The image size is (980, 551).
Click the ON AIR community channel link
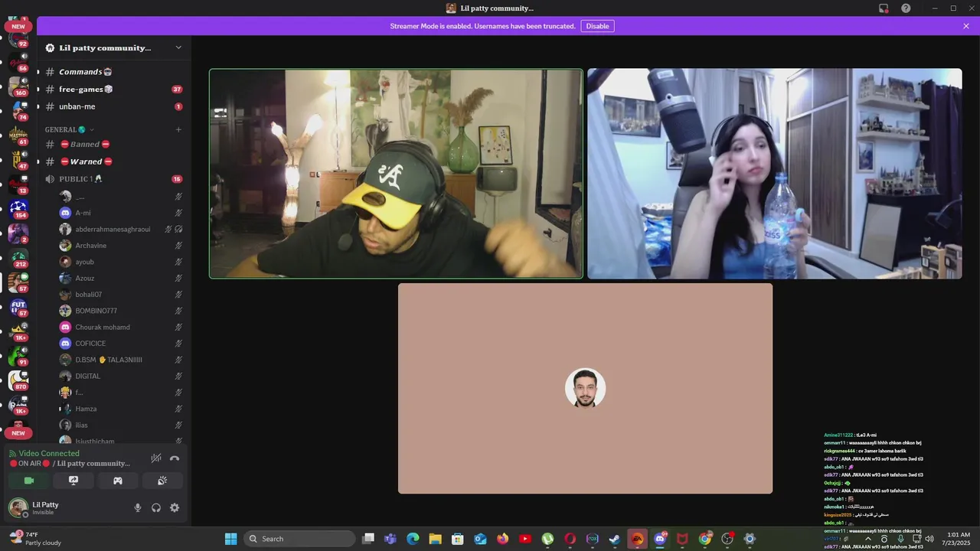click(69, 463)
